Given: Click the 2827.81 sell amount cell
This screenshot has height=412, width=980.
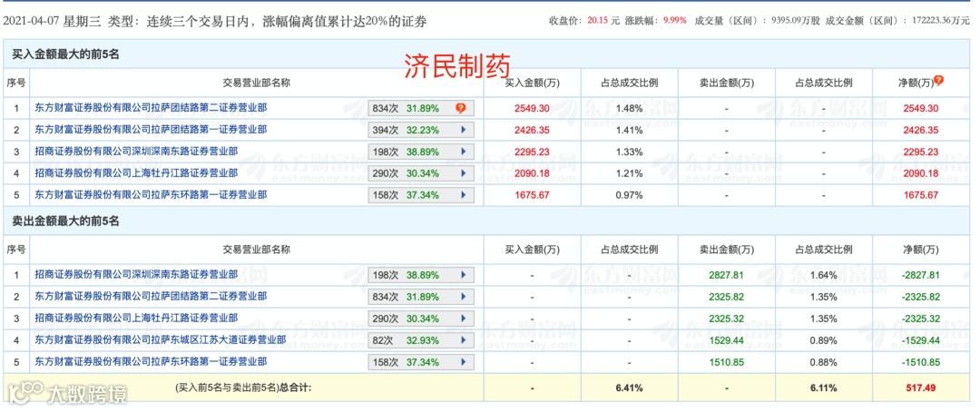Looking at the screenshot, I should tap(726, 274).
